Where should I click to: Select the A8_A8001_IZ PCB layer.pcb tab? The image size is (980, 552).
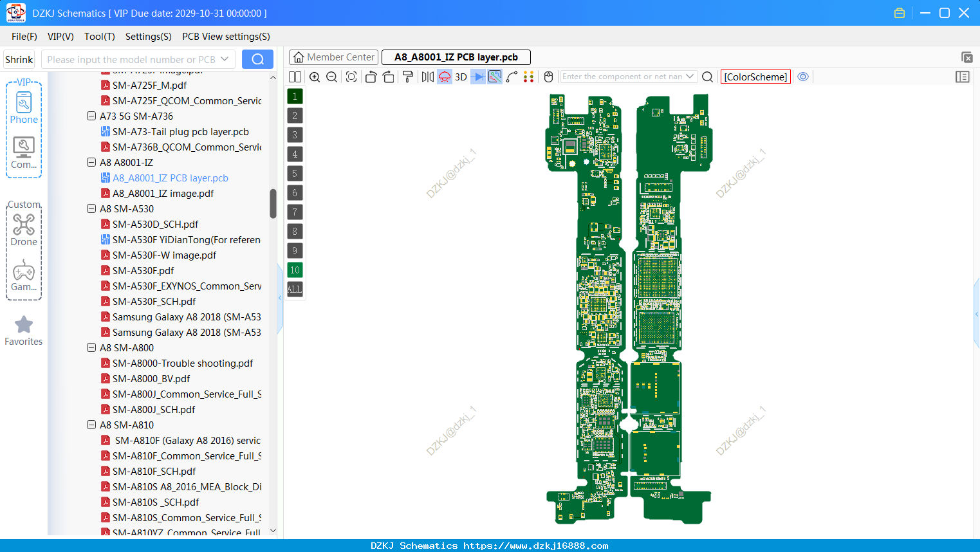[456, 57]
